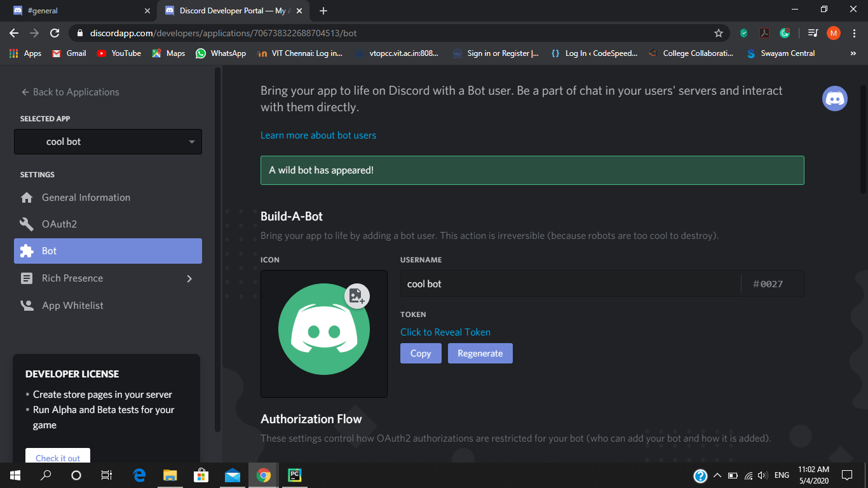Open General Information via its house icon

[27, 197]
